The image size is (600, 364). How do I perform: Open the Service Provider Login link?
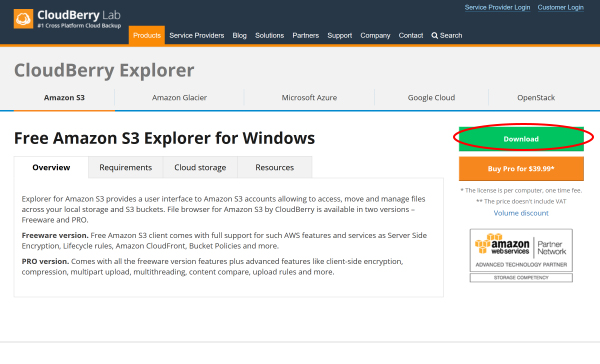pos(497,7)
